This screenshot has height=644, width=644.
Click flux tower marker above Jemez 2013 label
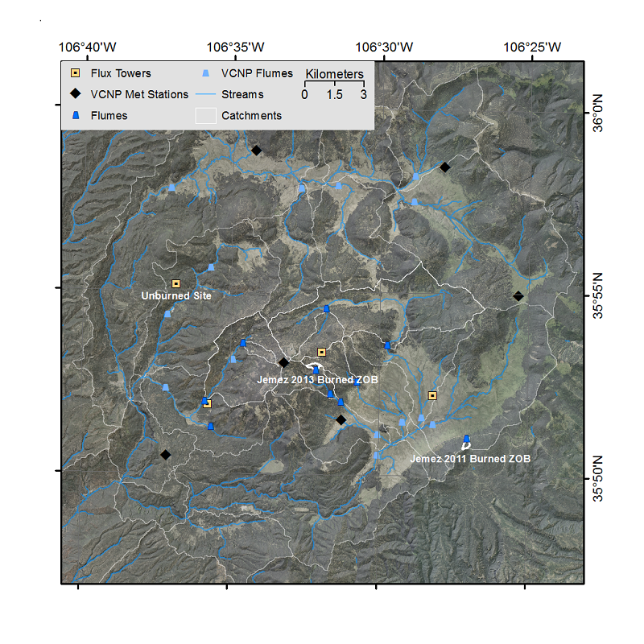point(321,352)
